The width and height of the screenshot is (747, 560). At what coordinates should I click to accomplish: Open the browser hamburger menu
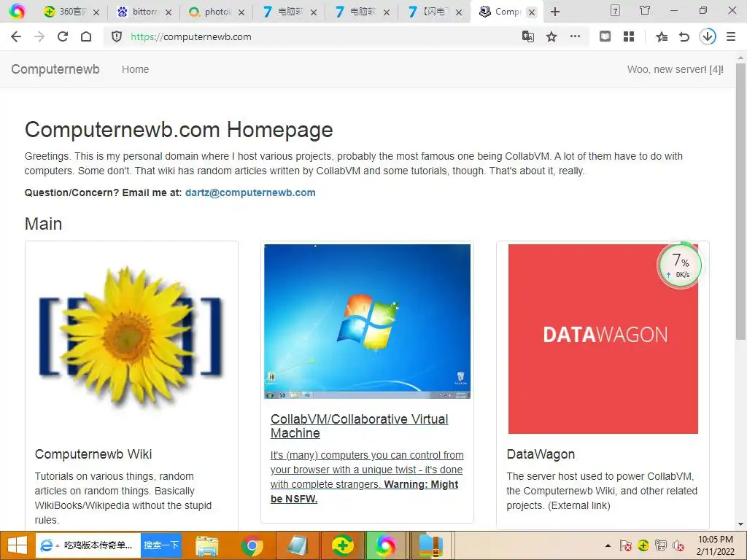click(x=731, y=36)
